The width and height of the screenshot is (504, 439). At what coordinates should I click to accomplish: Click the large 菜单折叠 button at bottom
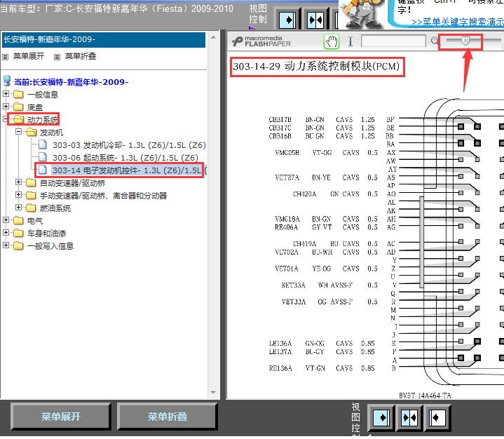coord(167,417)
